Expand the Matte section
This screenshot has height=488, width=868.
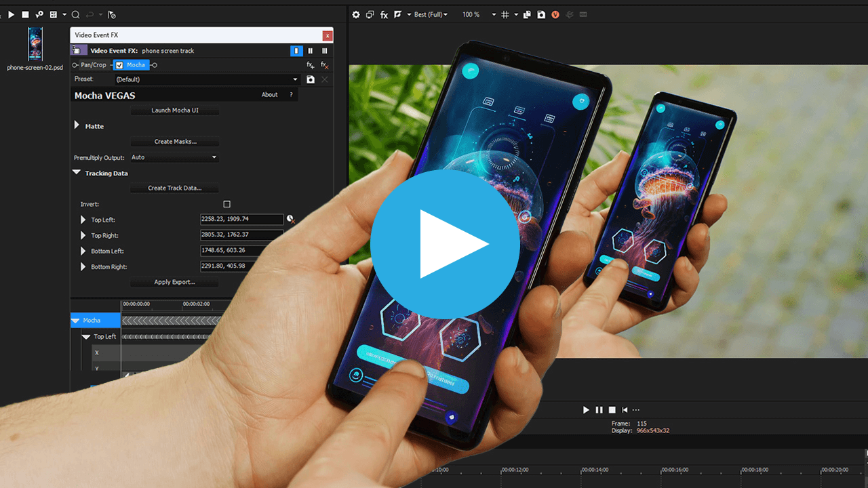tap(77, 126)
